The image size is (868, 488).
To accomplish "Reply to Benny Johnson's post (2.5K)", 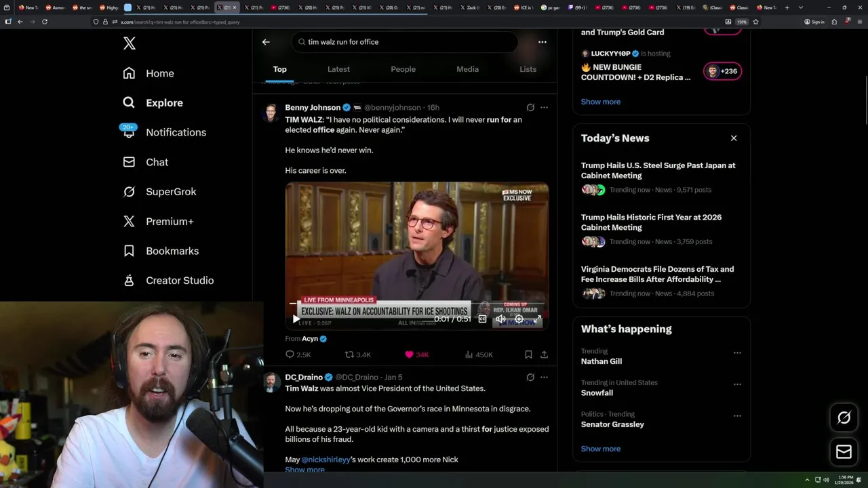I will pos(298,354).
